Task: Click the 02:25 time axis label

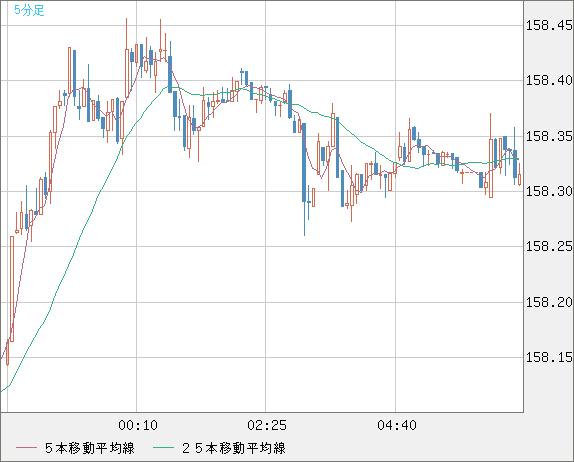Action: click(266, 425)
